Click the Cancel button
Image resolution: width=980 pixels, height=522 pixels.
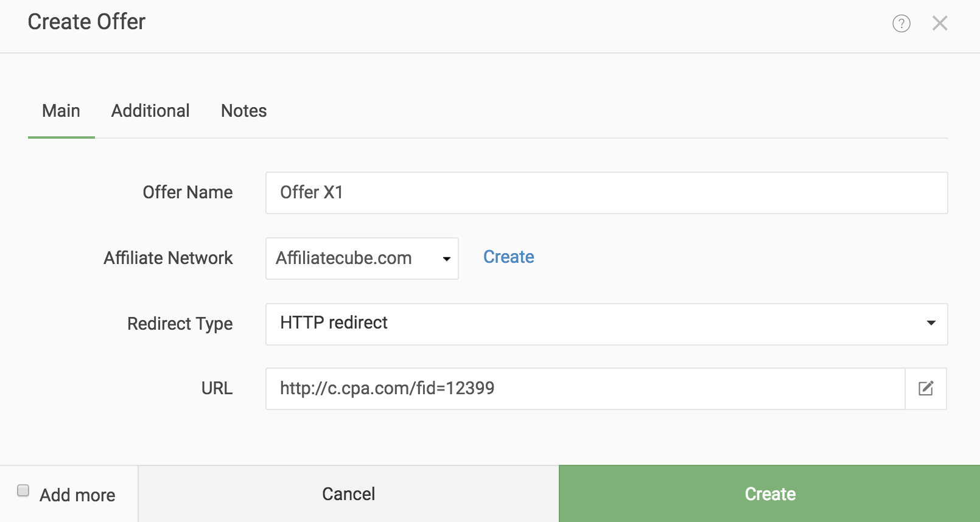click(x=348, y=494)
